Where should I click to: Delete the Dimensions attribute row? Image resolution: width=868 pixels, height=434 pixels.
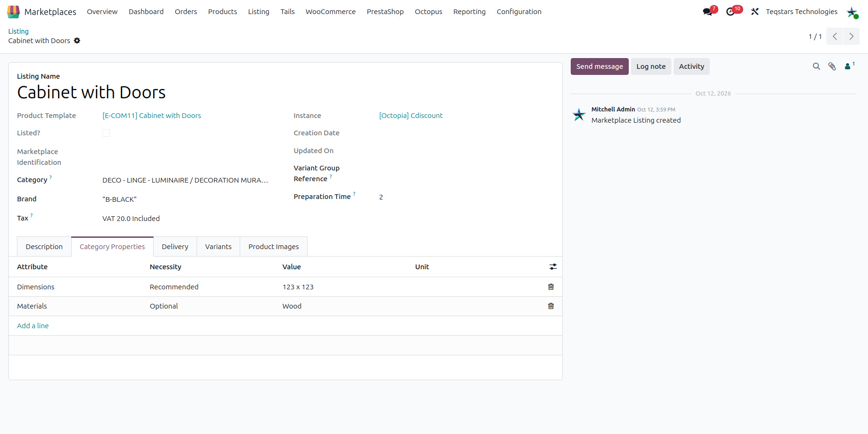551,287
